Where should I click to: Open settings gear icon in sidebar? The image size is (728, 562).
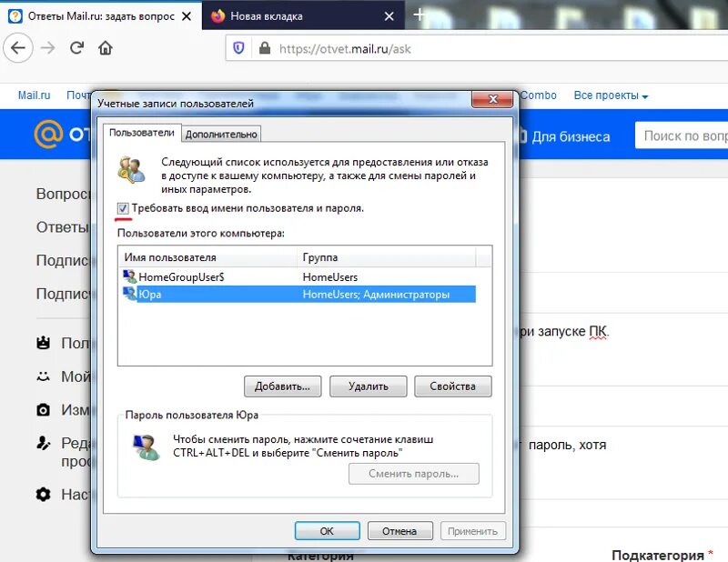43,494
